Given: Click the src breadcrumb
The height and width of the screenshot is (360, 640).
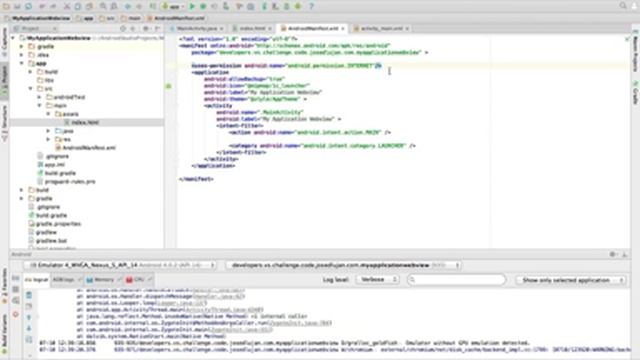Looking at the screenshot, I should (107, 18).
